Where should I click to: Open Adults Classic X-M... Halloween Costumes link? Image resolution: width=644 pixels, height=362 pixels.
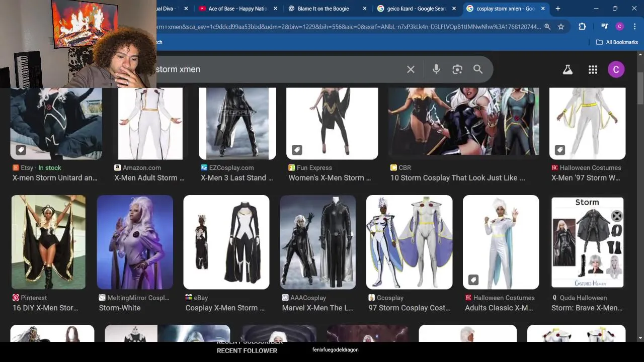[499, 308]
